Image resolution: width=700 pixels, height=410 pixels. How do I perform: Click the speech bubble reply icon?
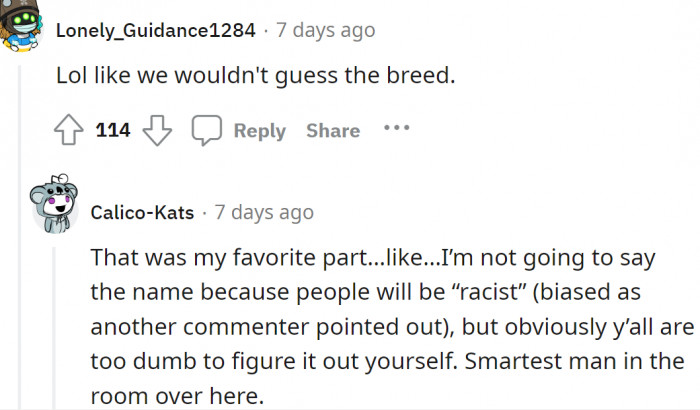206,131
